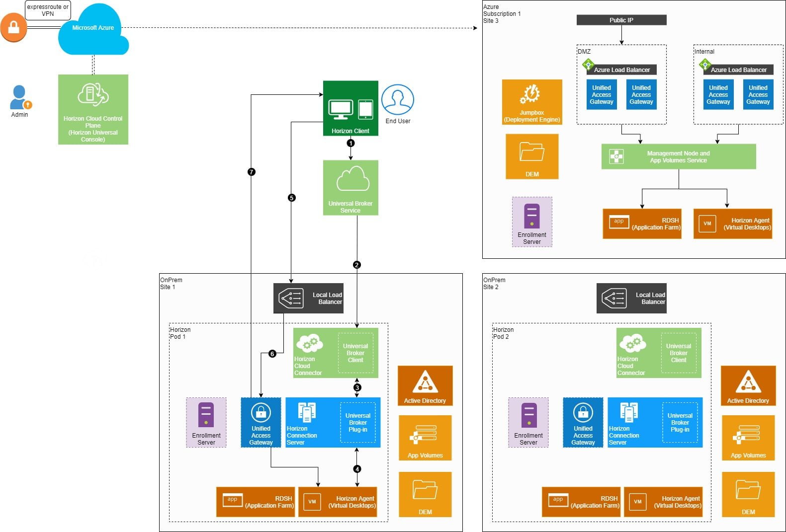Select the Microsoft Azure cloud shape

click(x=93, y=30)
